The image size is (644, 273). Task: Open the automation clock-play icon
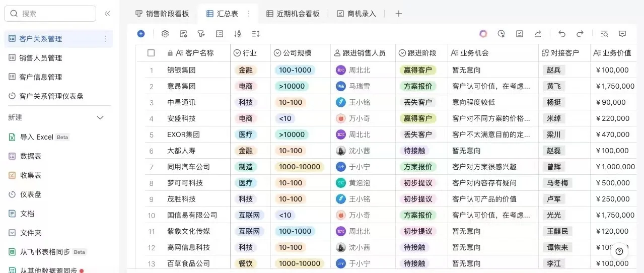click(x=502, y=34)
